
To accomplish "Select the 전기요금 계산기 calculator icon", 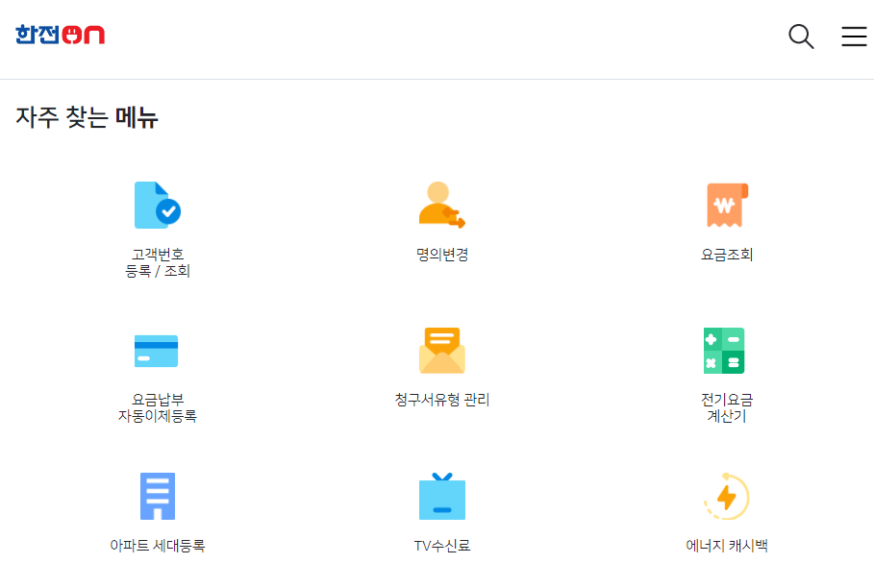I will pos(724,351).
